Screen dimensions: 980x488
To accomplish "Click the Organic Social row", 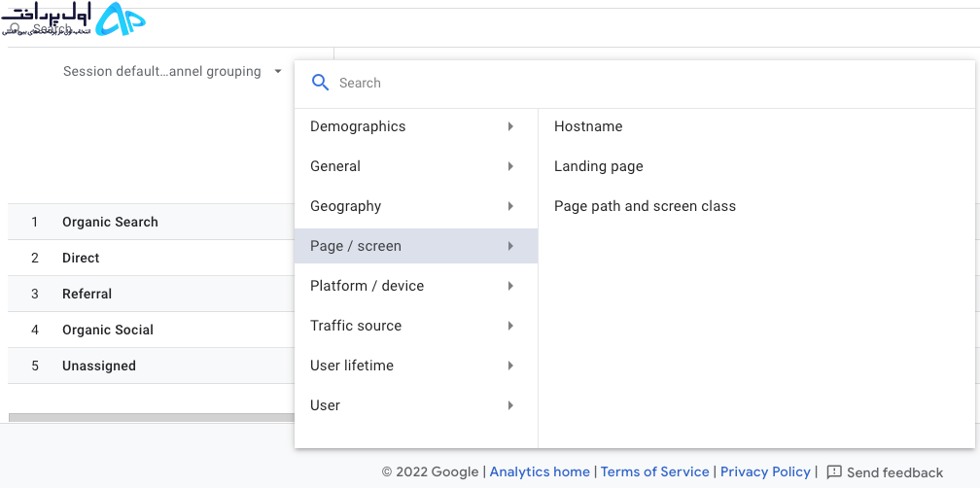I will pos(152,330).
